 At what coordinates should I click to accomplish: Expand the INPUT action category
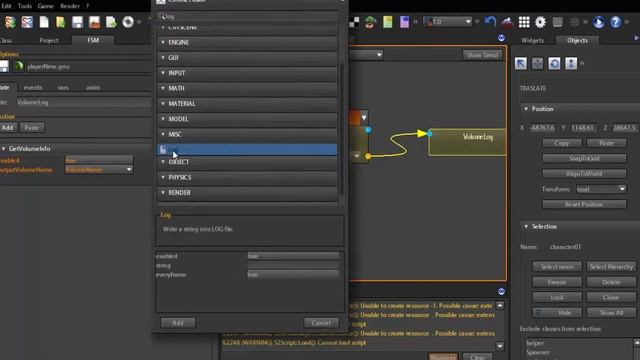pos(247,73)
